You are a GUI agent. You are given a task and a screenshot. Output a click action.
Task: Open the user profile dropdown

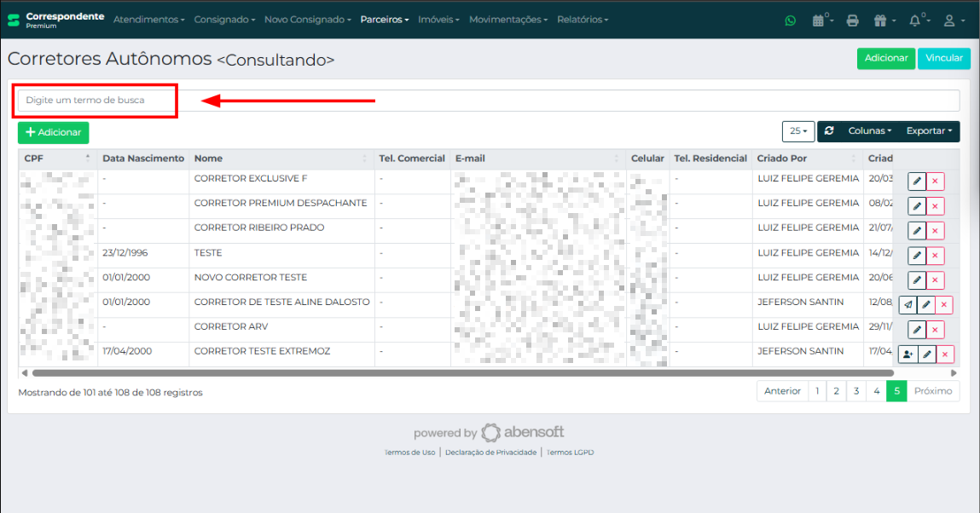tap(952, 20)
